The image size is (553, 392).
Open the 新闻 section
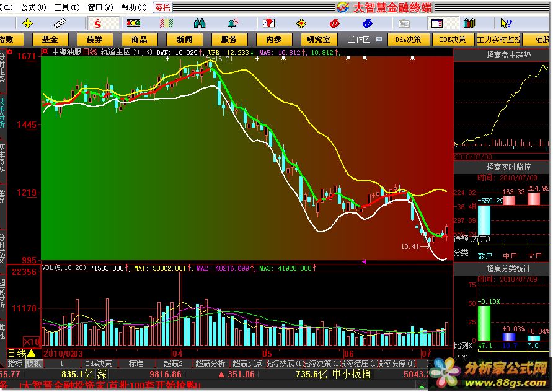184,40
